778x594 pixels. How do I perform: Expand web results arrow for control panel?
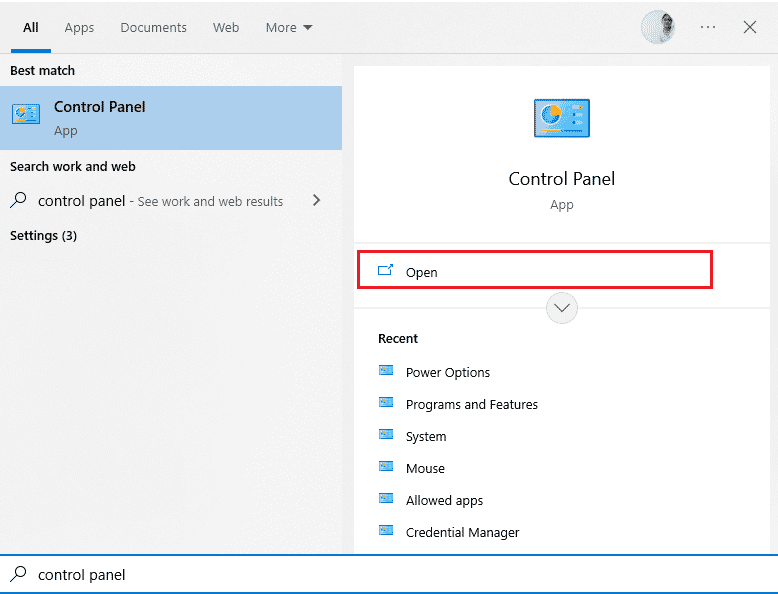click(317, 200)
